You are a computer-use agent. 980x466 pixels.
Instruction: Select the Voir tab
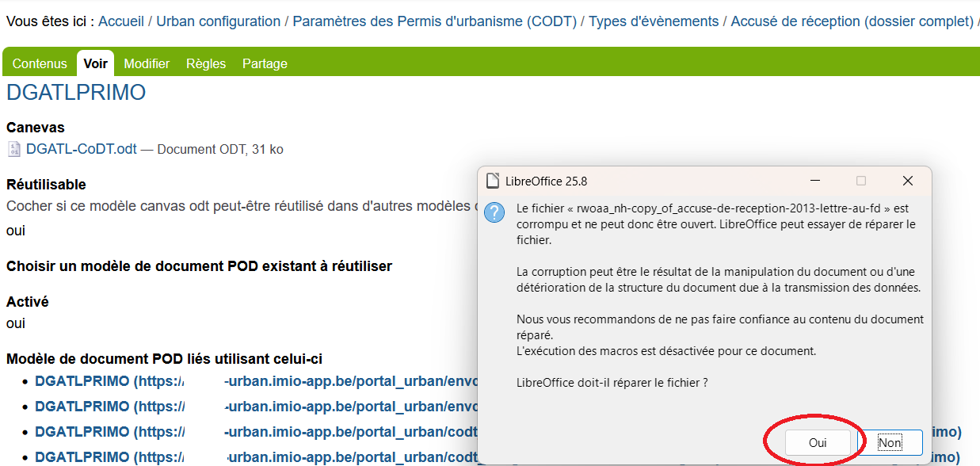point(96,63)
